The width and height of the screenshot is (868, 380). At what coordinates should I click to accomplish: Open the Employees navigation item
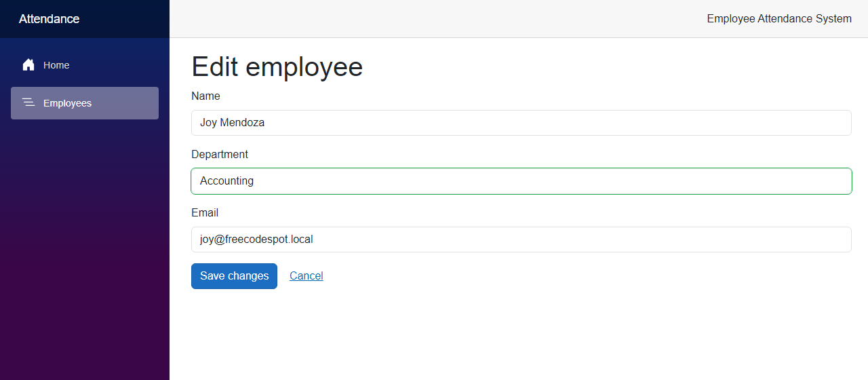pos(85,103)
